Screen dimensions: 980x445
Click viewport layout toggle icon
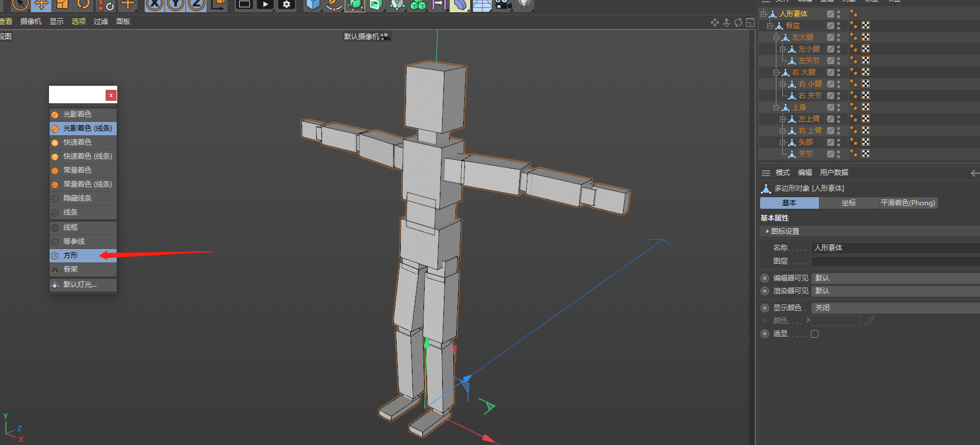[x=750, y=22]
